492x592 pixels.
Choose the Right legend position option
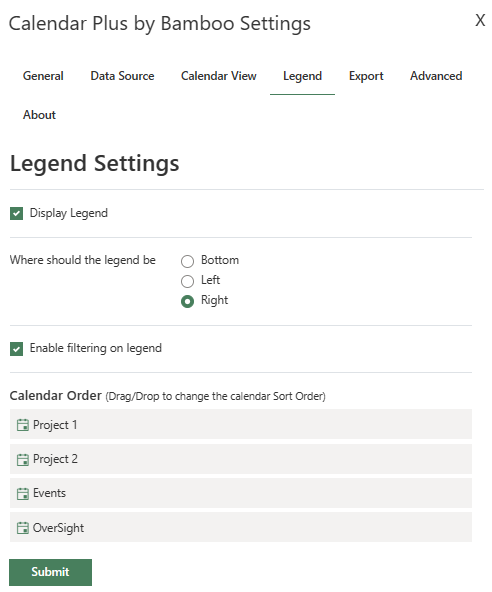tap(187, 301)
